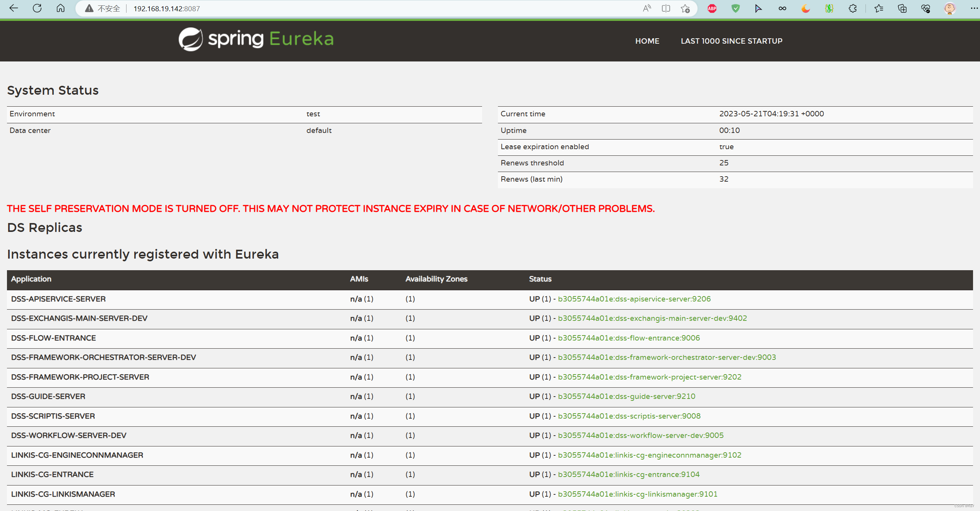This screenshot has width=980, height=511.
Task: Open the Favorites list icon
Action: pyautogui.click(x=879, y=9)
